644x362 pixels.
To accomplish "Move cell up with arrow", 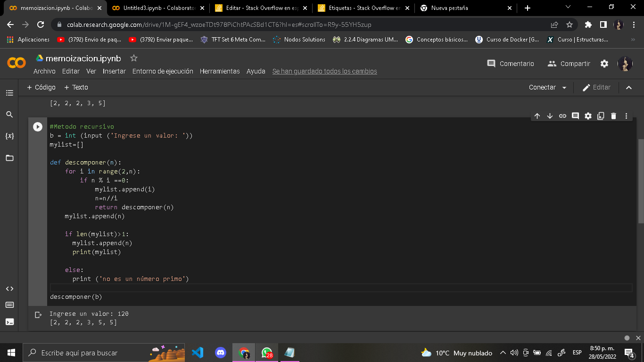I will pos(537,116).
